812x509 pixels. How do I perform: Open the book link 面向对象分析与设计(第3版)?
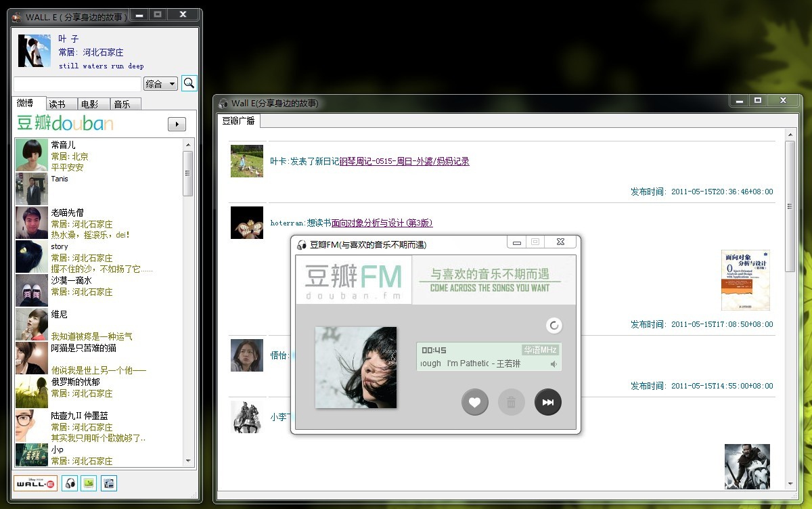point(382,223)
